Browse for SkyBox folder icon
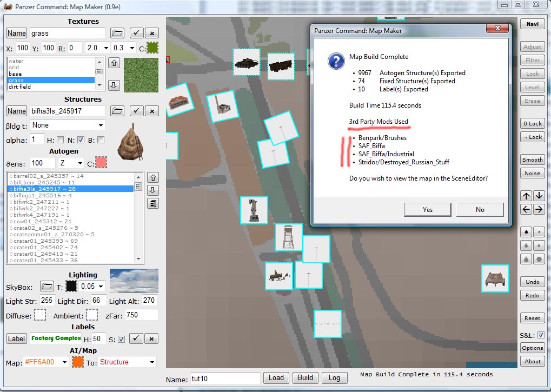 (x=47, y=286)
